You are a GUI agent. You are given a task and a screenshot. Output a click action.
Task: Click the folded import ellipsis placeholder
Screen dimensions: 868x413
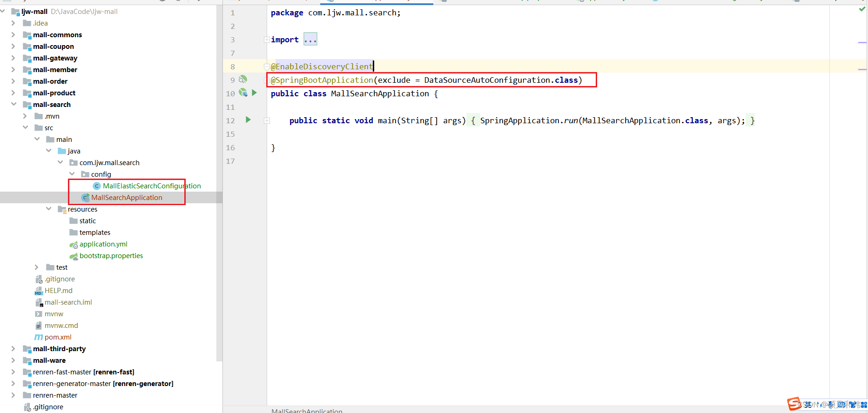(x=310, y=40)
